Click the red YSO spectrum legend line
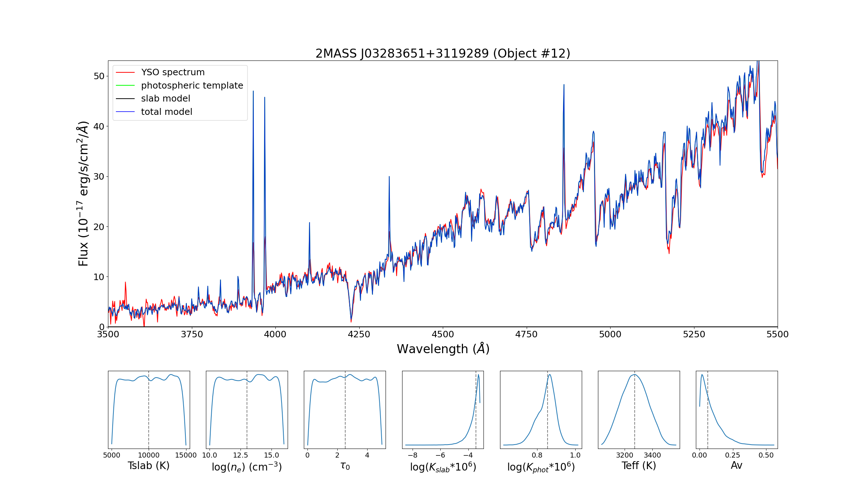This screenshot has width=864, height=504. (125, 72)
